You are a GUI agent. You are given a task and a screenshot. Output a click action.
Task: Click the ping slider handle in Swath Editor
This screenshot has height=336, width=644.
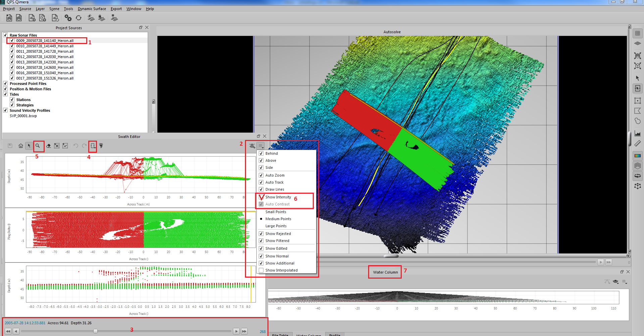[95, 331]
